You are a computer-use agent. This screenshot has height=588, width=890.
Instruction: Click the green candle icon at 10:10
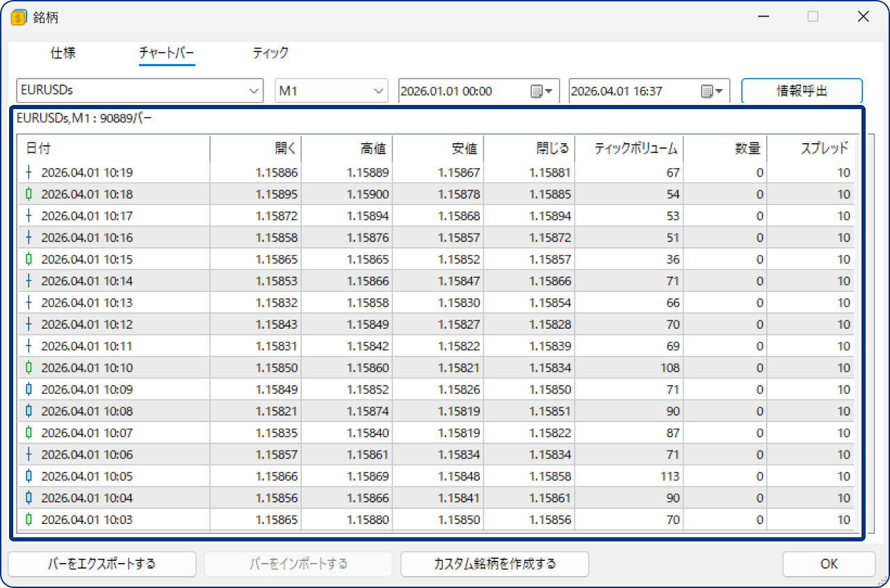pyautogui.click(x=29, y=368)
